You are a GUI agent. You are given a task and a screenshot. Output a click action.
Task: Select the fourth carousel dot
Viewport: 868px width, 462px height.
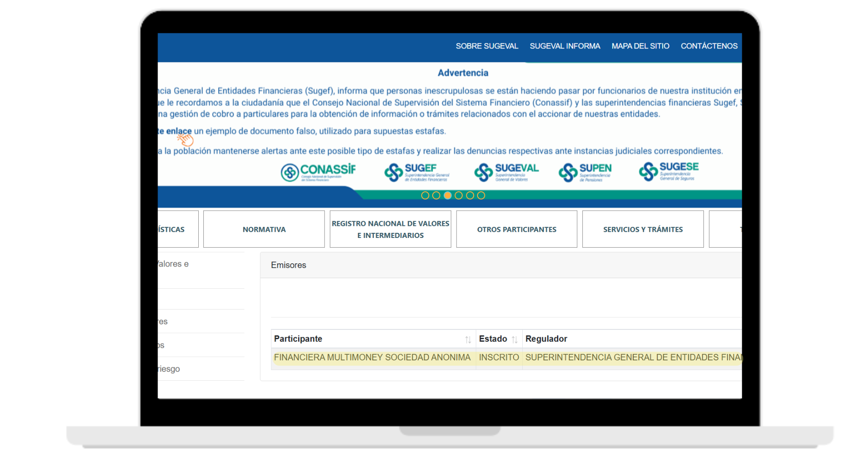click(458, 195)
